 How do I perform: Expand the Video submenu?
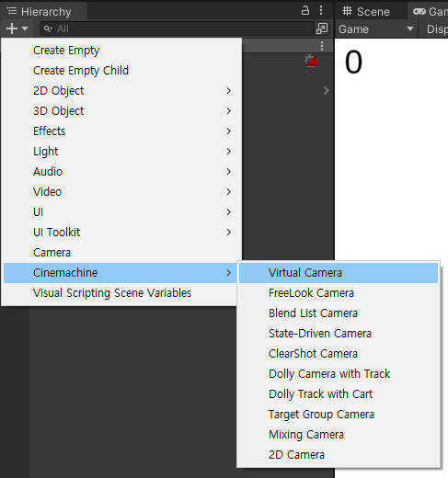pos(121,192)
